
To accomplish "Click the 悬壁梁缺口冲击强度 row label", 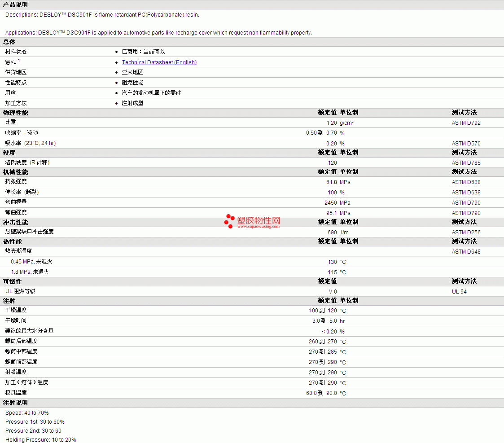I will coord(29,232).
